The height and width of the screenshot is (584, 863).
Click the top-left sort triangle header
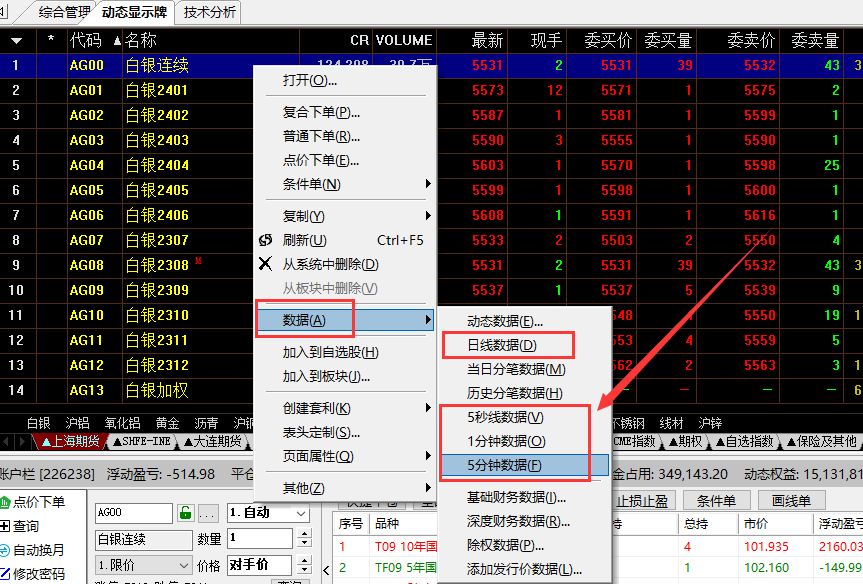pos(17,41)
